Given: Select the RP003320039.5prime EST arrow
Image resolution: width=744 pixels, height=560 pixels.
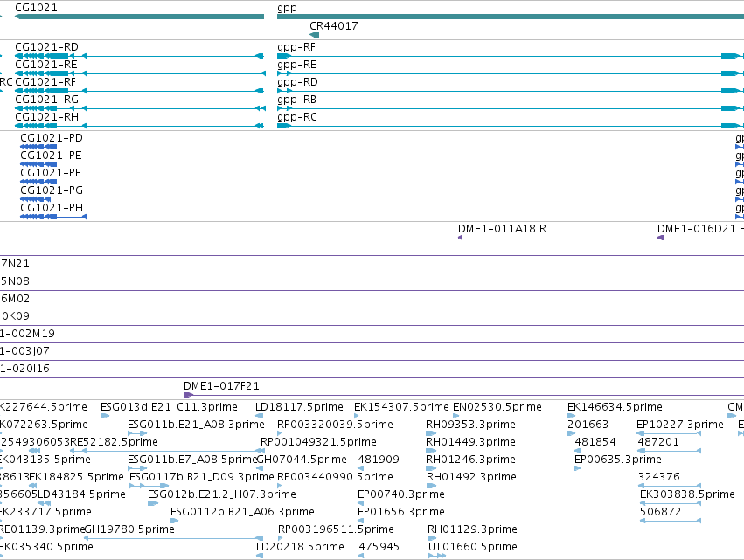Looking at the screenshot, I should click(280, 433).
